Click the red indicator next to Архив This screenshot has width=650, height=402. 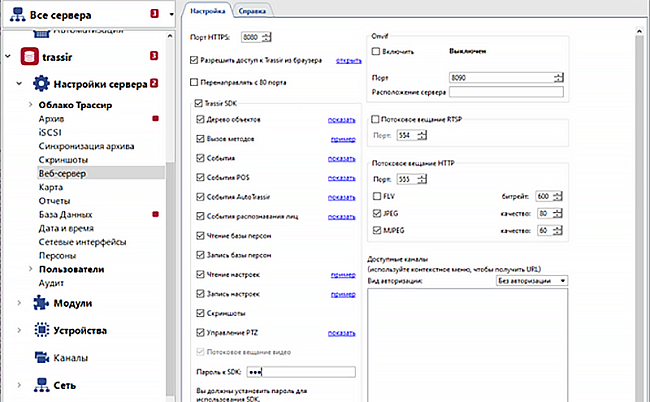[x=155, y=119]
